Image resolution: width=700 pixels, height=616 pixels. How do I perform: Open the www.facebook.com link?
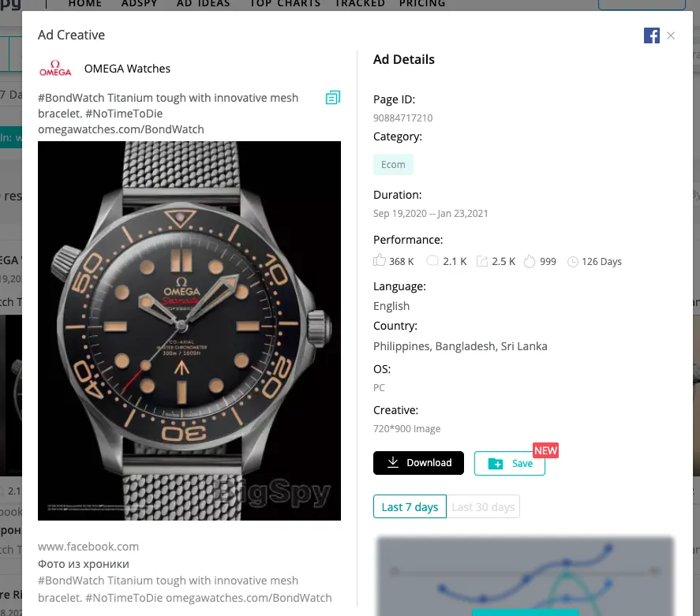[88, 546]
